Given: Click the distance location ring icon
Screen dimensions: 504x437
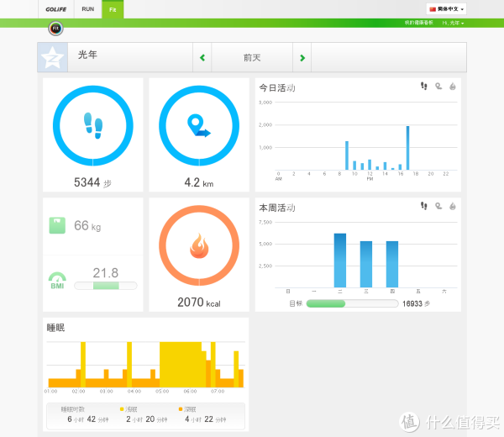Looking at the screenshot, I should [x=199, y=126].
